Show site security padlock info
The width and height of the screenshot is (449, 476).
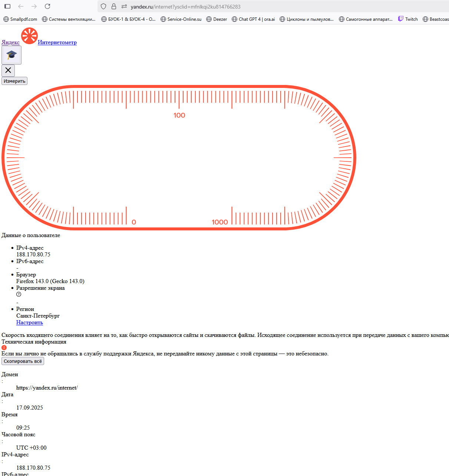114,6
